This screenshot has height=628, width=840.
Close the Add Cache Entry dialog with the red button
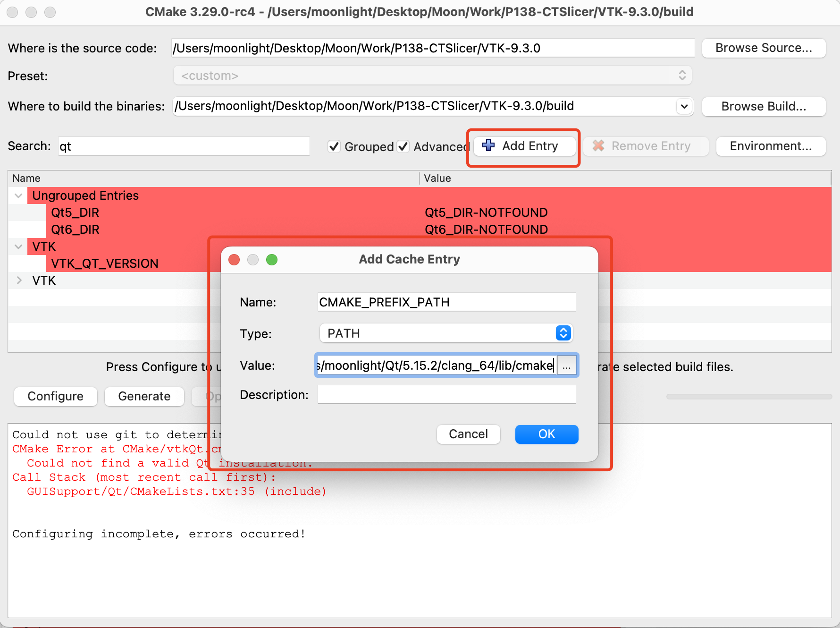coord(234,260)
